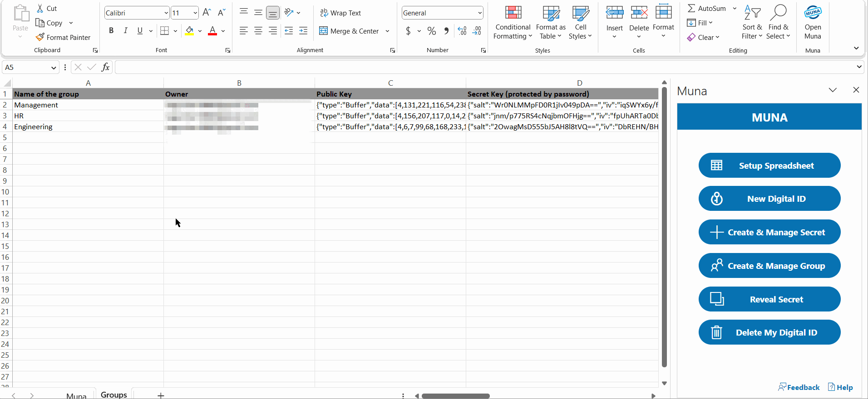Switch to the Muna sheet tab
The image size is (868, 399).
point(76,395)
